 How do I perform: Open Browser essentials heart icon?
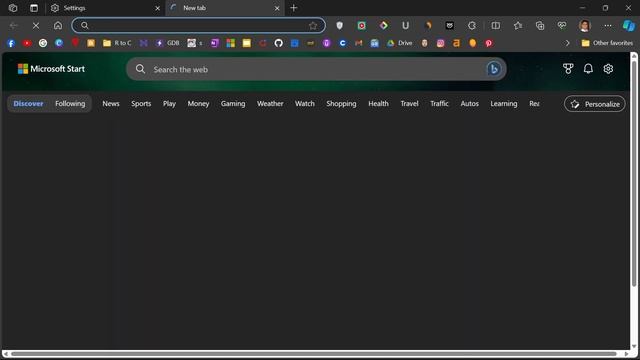[562, 26]
